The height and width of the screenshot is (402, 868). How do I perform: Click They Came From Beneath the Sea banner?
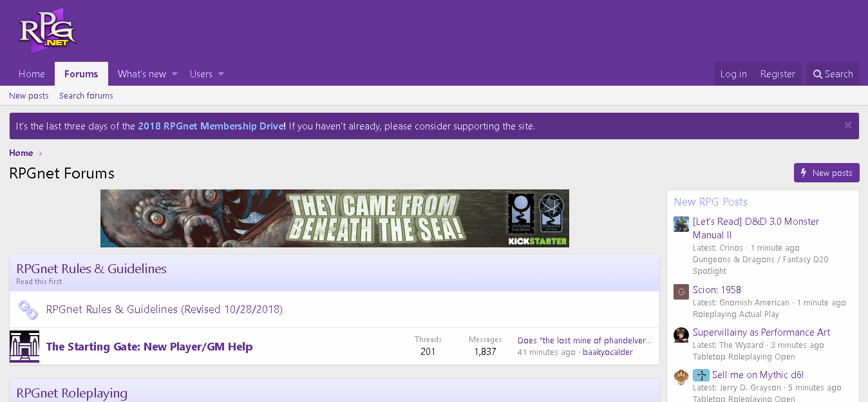tap(335, 218)
